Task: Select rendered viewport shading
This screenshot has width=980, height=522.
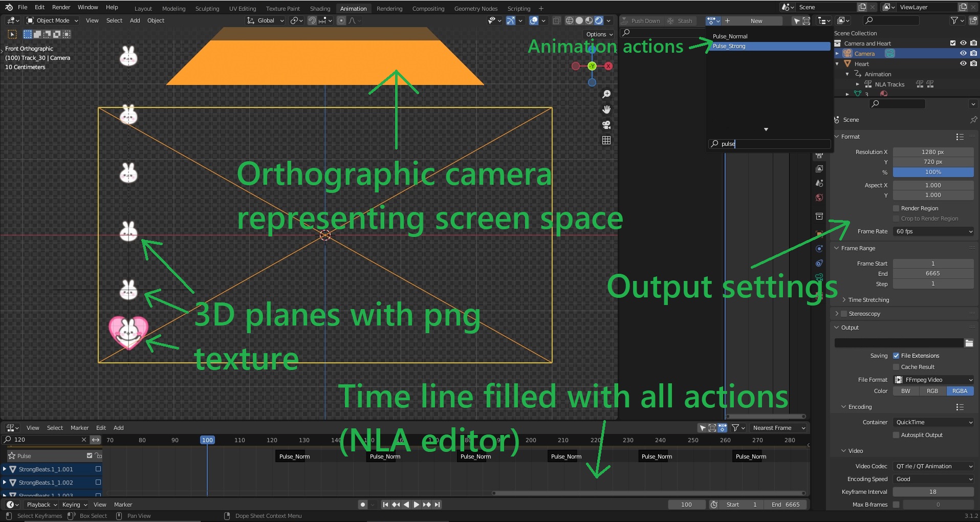Action: 599,20
